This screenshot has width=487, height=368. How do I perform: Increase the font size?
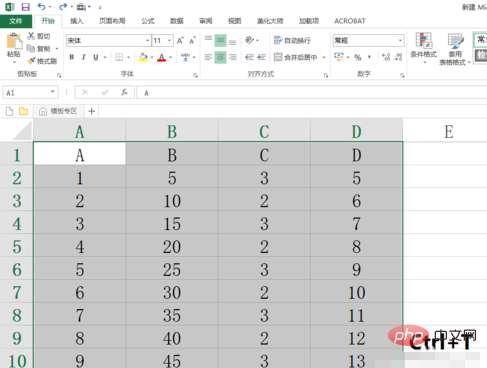pos(180,41)
